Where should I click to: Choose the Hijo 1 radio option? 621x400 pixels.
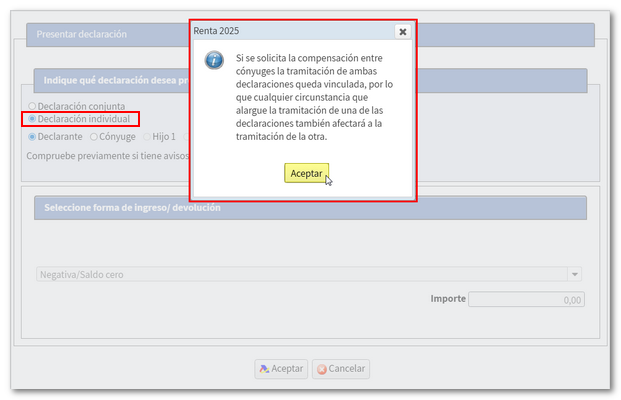click(147, 137)
